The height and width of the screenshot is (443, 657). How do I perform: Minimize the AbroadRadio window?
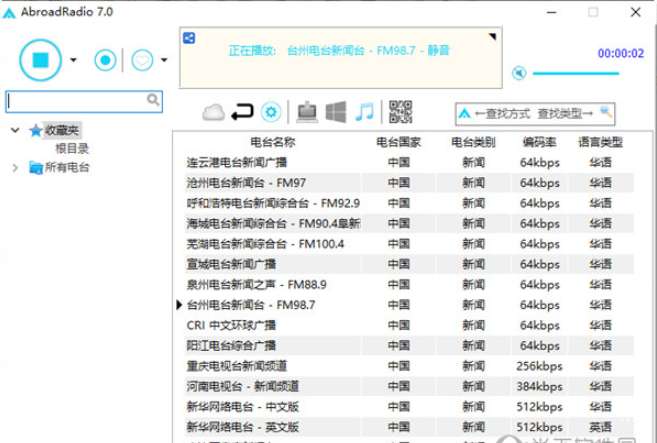[551, 12]
